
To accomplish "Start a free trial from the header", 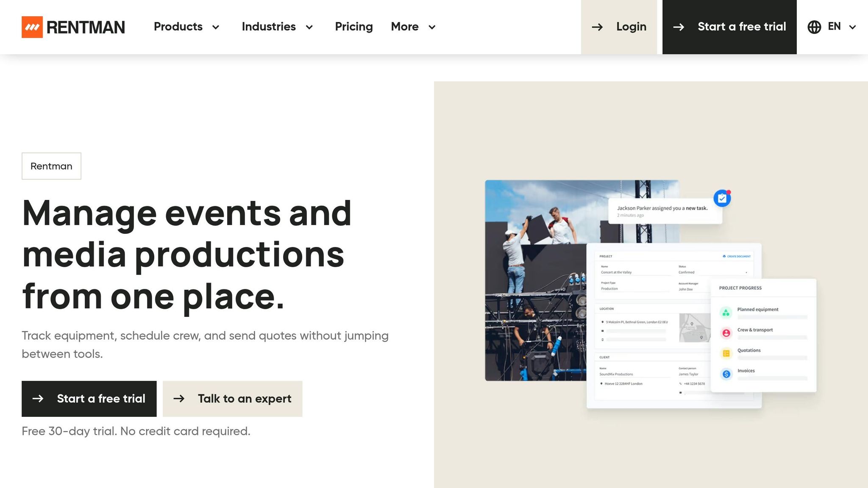I will click(x=729, y=27).
